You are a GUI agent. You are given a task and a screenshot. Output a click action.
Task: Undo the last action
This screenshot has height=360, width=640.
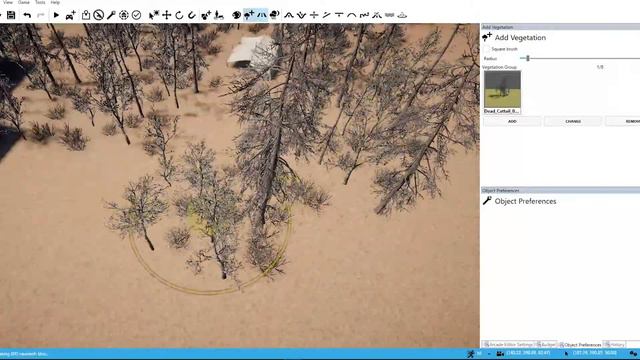click(27, 15)
